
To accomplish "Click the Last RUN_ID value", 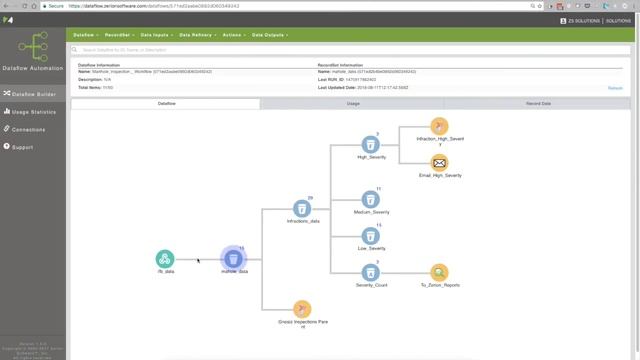I will [x=360, y=80].
